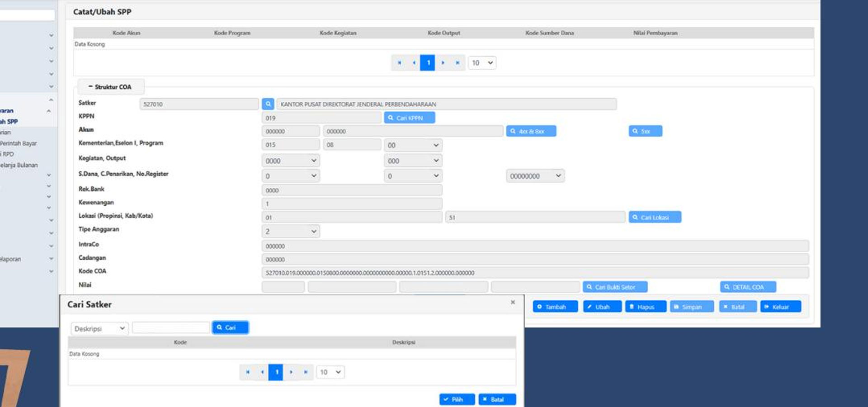Go to previous page in Cari Satker dialog
The image size is (868, 407).
pyautogui.click(x=262, y=372)
